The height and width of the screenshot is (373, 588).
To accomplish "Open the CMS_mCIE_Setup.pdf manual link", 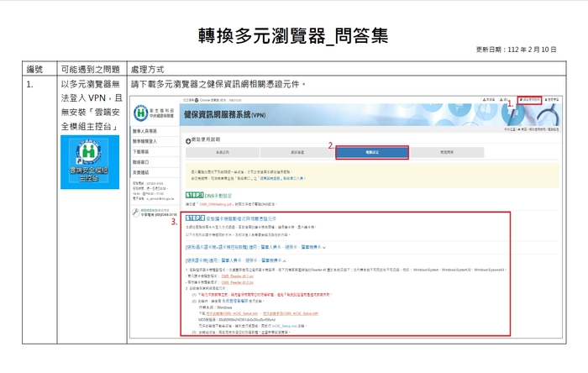I will coord(291,313).
